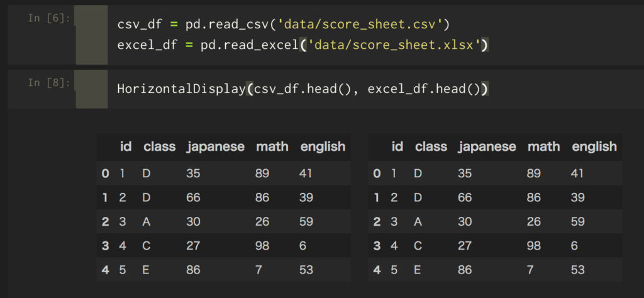644x298 pixels.
Task: Click math value 98 in left table
Action: click(x=262, y=246)
